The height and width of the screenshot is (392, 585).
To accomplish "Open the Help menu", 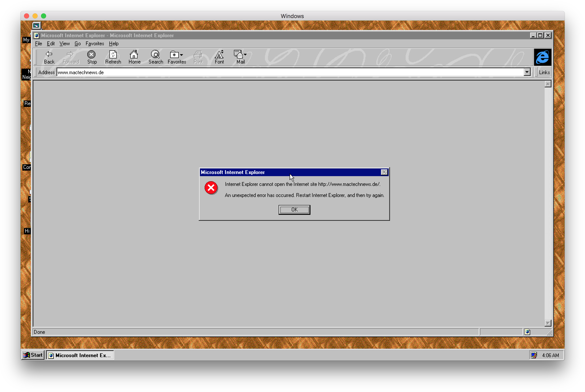I will 113,44.
